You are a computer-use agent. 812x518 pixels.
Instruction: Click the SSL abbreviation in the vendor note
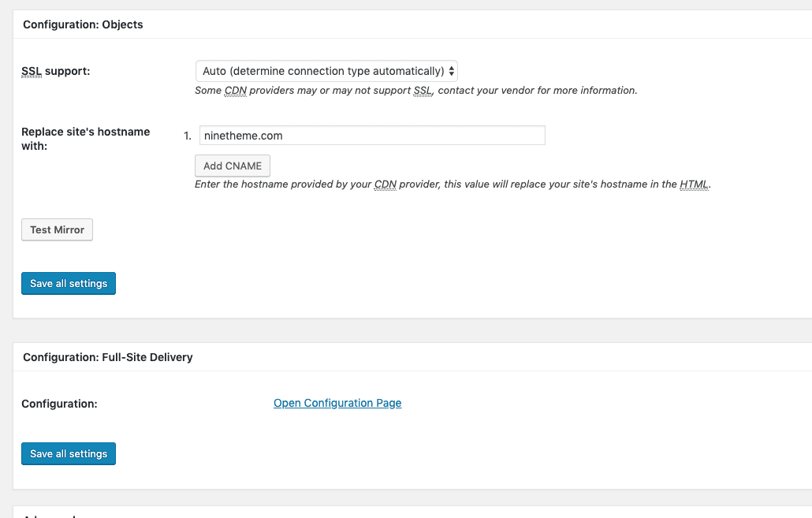(423, 91)
